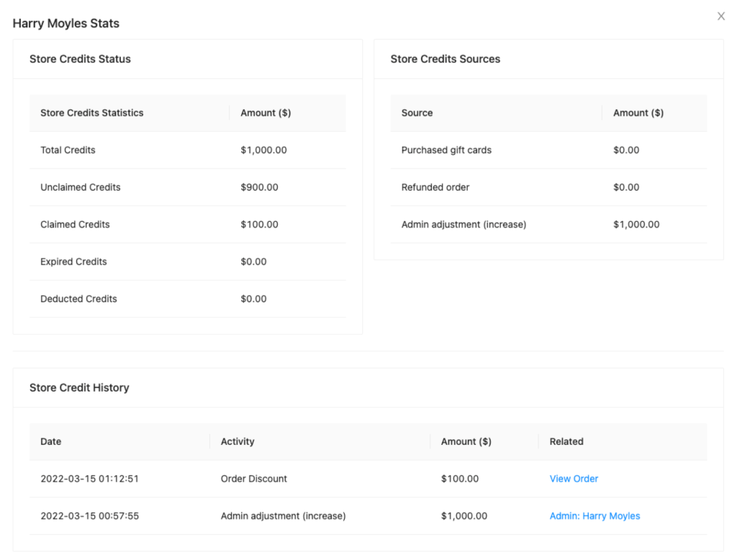
Task: Click the Amount header in Store Credit History
Action: click(466, 441)
